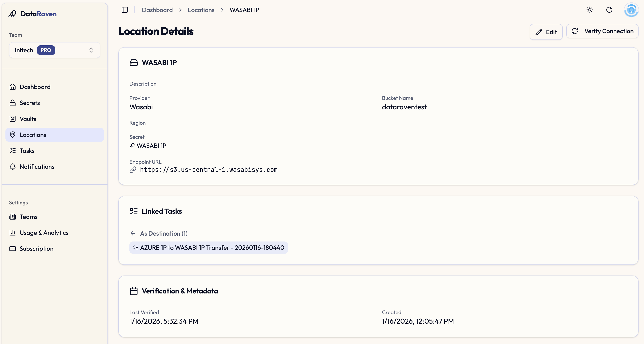Go to Dashboard in sidebar
The height and width of the screenshot is (344, 644).
click(35, 87)
